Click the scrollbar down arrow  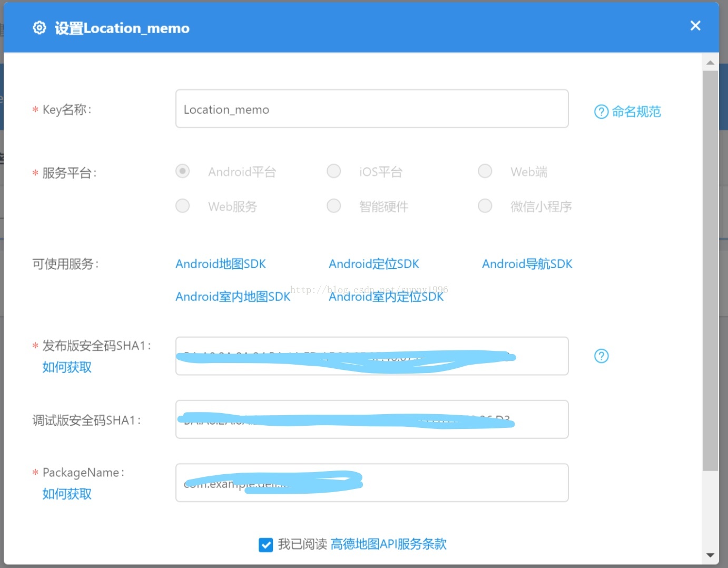tap(710, 555)
